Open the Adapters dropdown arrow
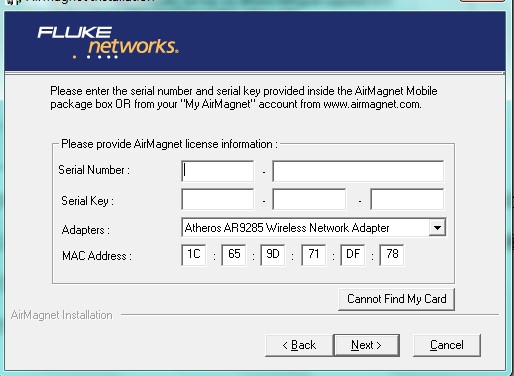Image resolution: width=514 pixels, height=376 pixels. (437, 228)
